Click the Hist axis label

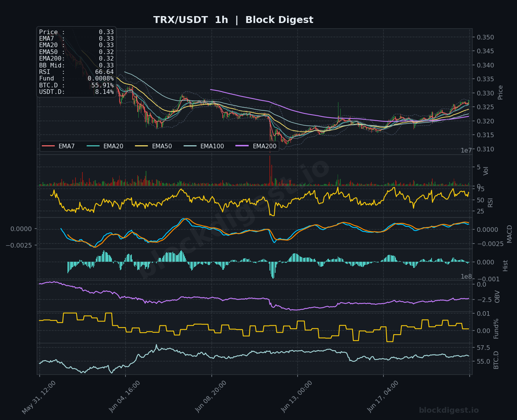point(505,266)
